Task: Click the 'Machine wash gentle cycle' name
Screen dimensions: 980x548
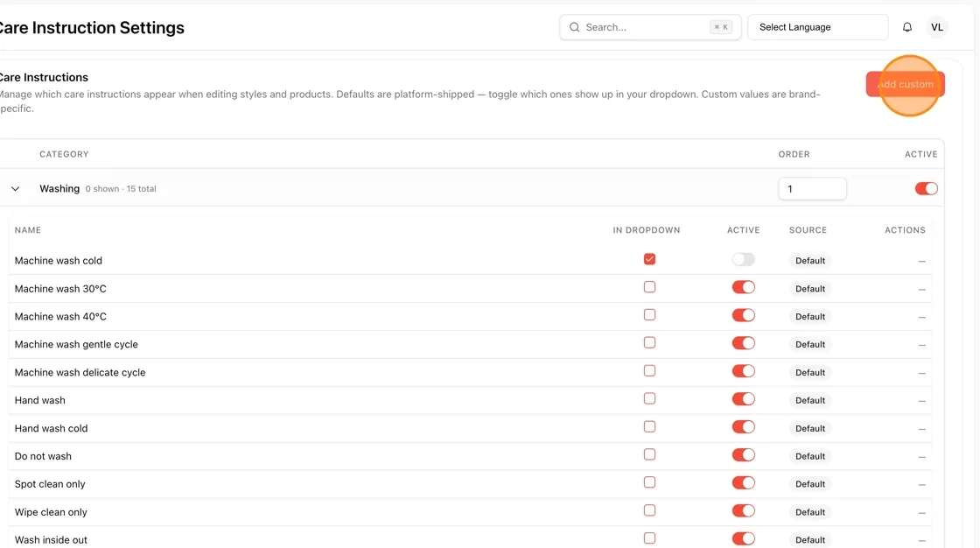Action: point(76,344)
